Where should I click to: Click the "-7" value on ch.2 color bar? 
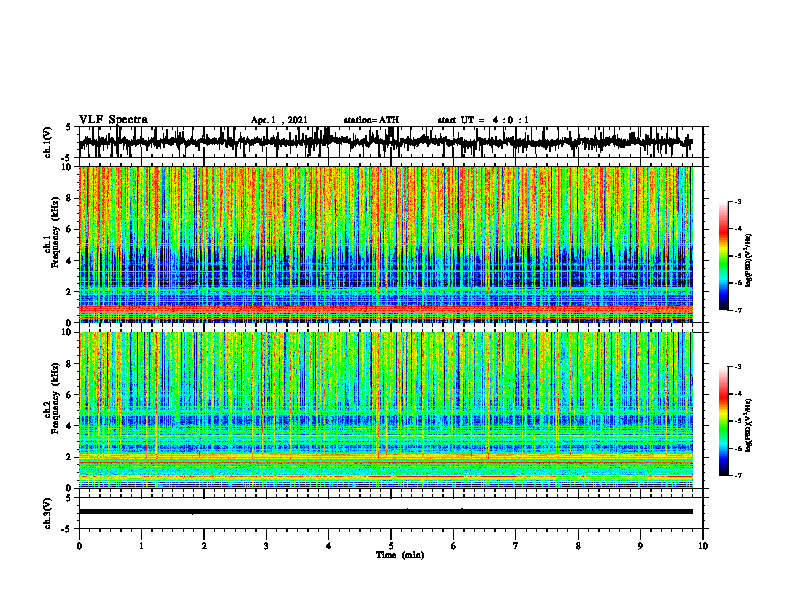pyautogui.click(x=738, y=476)
